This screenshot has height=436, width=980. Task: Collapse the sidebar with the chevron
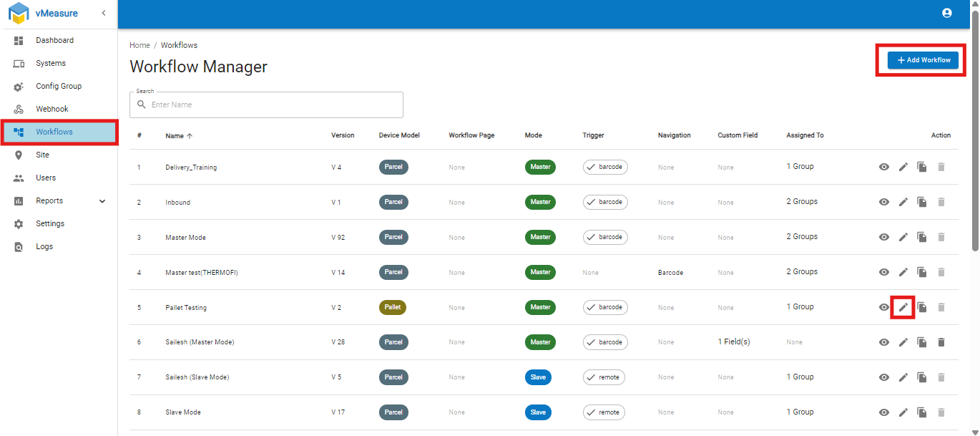pos(104,13)
